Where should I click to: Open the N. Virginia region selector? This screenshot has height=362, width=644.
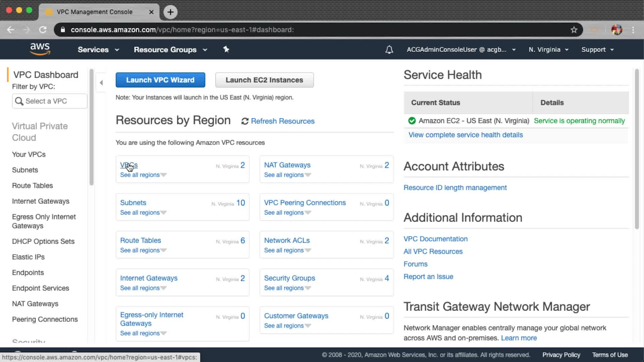[x=548, y=50]
